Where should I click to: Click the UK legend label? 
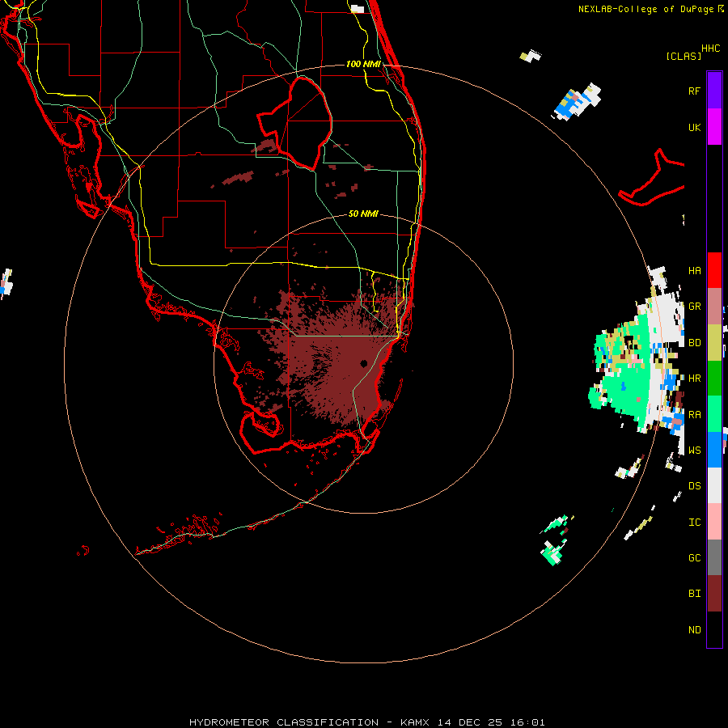point(694,127)
